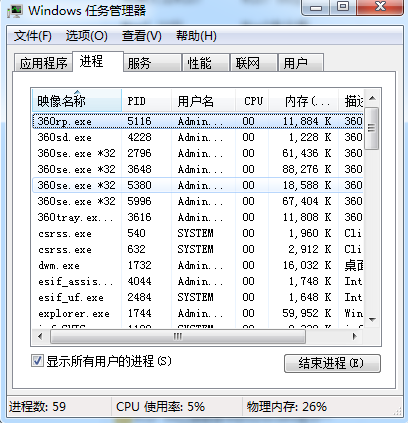Sort by 用户名 column header
The image size is (408, 423).
pyautogui.click(x=203, y=101)
